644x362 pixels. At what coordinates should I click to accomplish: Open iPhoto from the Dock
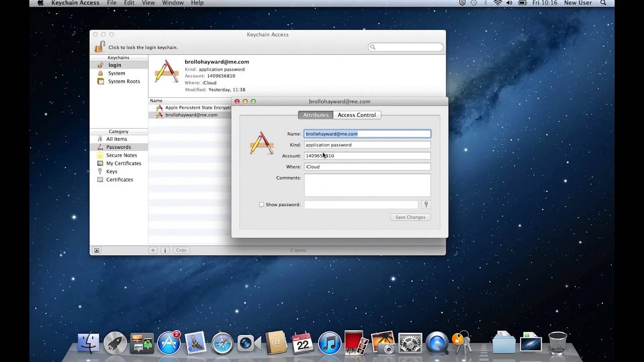coord(383,343)
